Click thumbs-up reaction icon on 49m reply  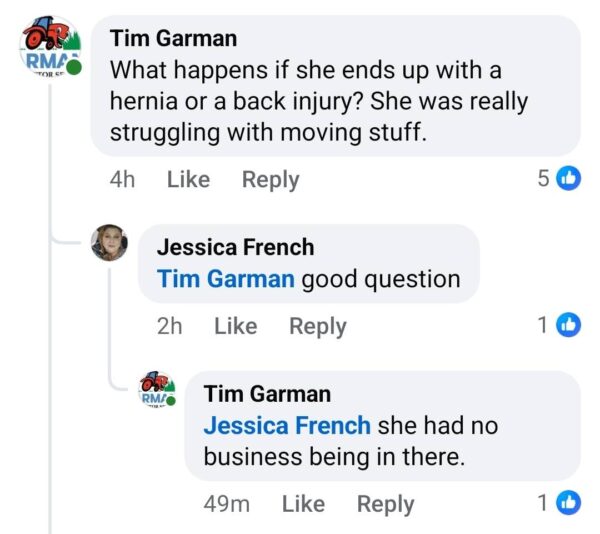[569, 503]
